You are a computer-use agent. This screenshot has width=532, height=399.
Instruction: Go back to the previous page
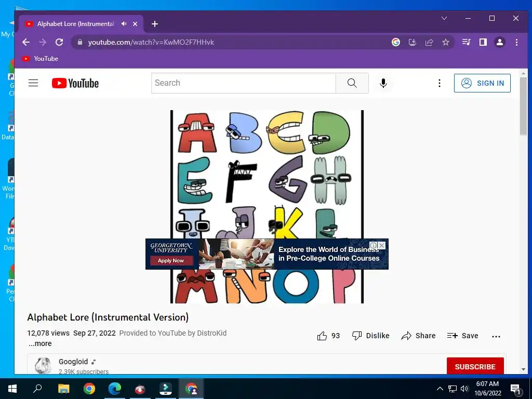(26, 42)
